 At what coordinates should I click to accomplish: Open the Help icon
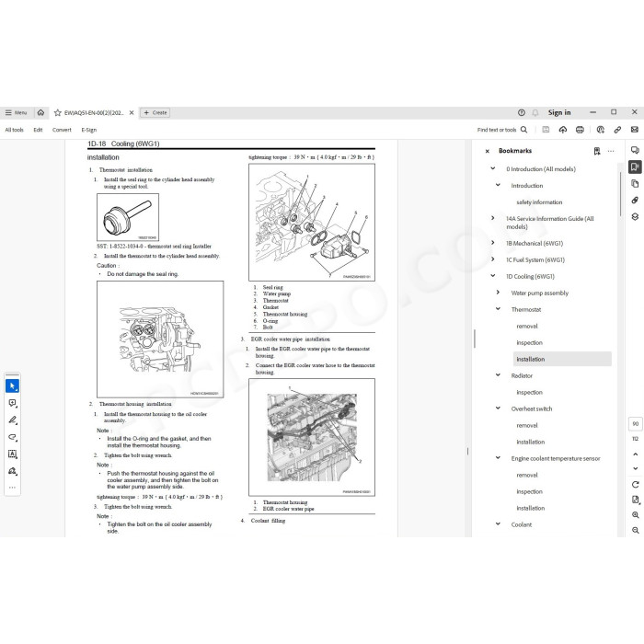pos(522,112)
